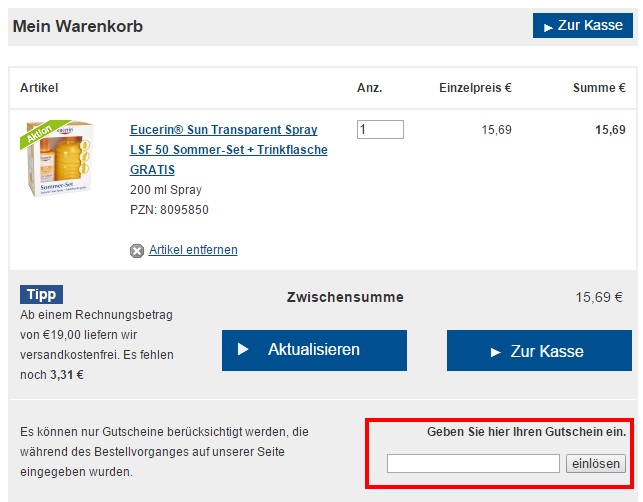Open the Eucerin Sun Transparent Spray product link
This screenshot has width=643, height=502.
point(228,150)
